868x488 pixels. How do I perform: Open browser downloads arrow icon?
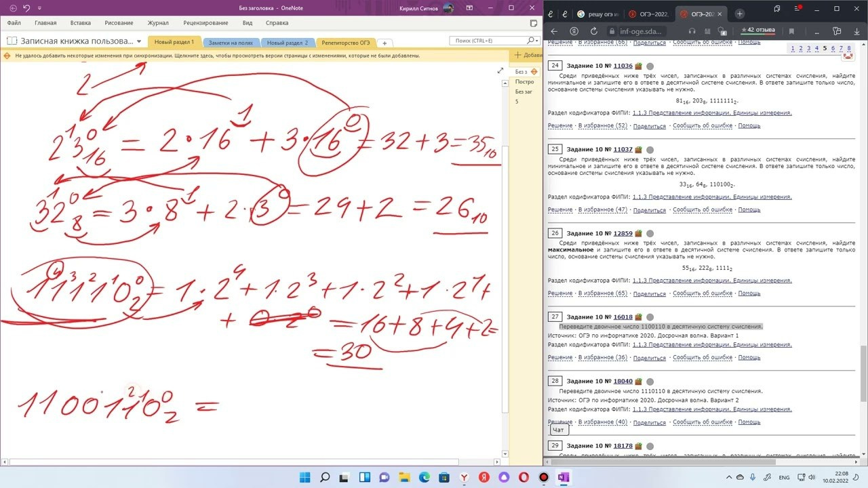[x=856, y=31]
